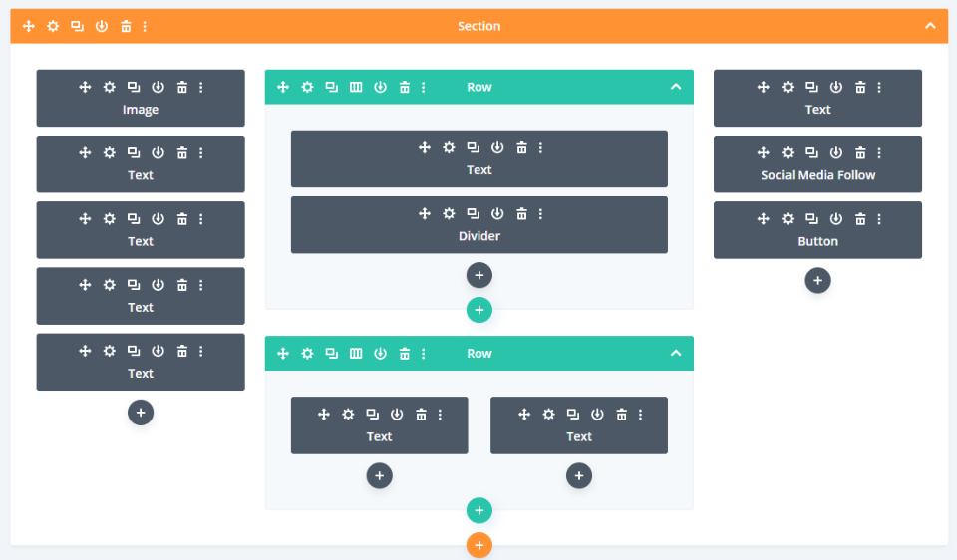Collapse the Row containing the Divider module
This screenshot has width=957, height=560.
tap(676, 88)
